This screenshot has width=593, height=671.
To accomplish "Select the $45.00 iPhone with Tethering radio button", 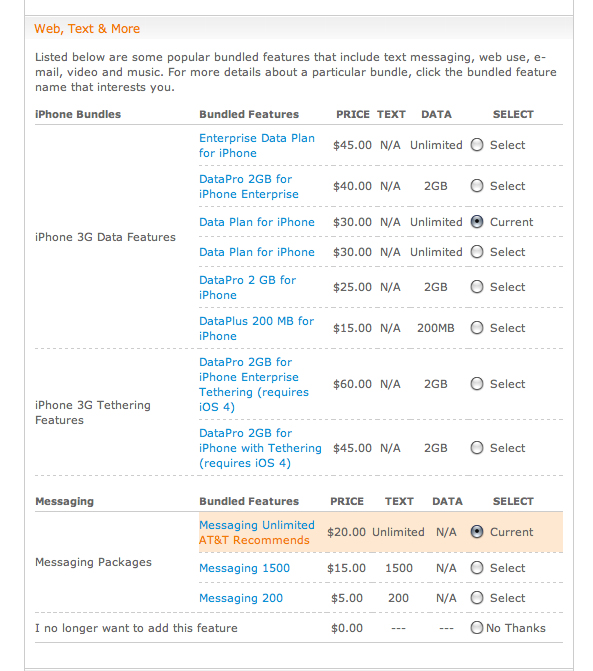I will [x=477, y=448].
